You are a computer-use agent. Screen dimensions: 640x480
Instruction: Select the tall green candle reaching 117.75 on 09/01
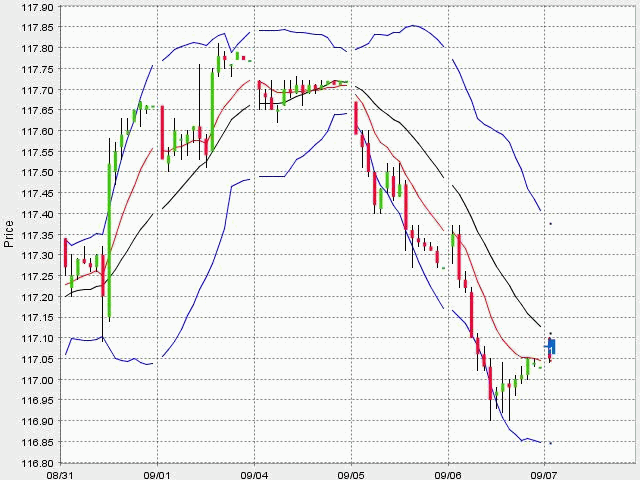tap(212, 110)
